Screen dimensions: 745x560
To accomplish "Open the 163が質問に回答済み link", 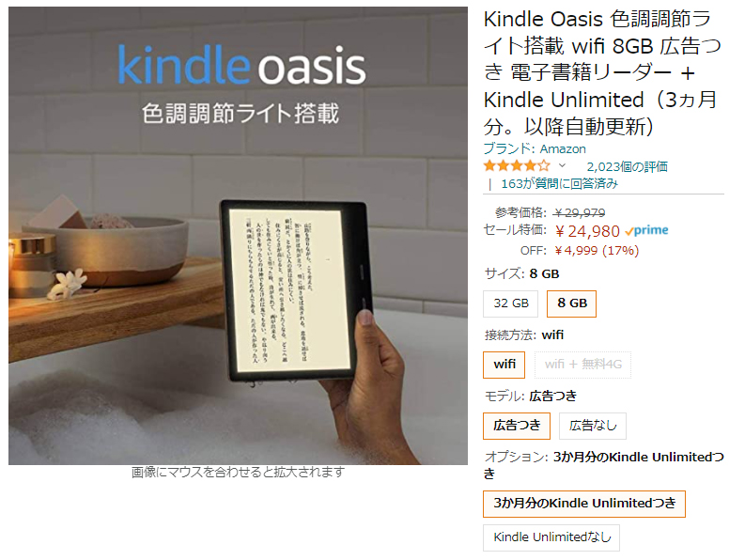I will pyautogui.click(x=559, y=183).
